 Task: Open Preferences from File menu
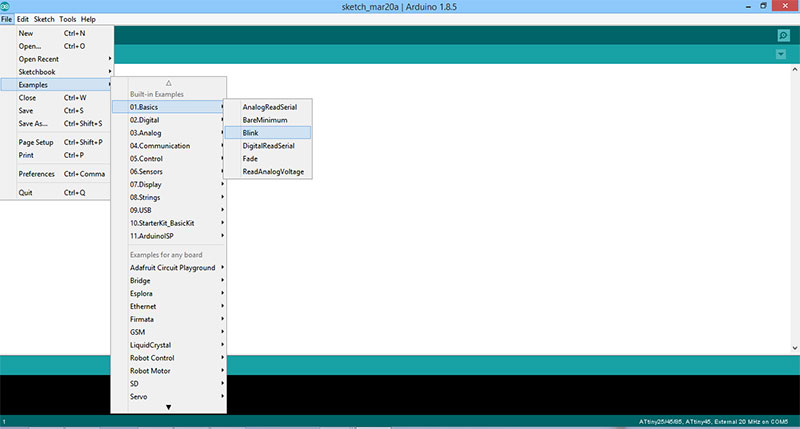[57, 174]
